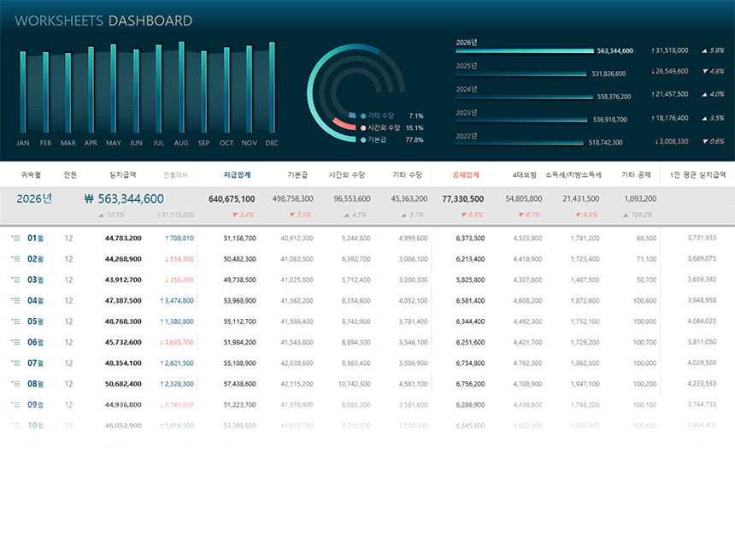The width and height of the screenshot is (735, 560).
Task: Select the 2026년 horizontal progress bar
Action: (524, 51)
